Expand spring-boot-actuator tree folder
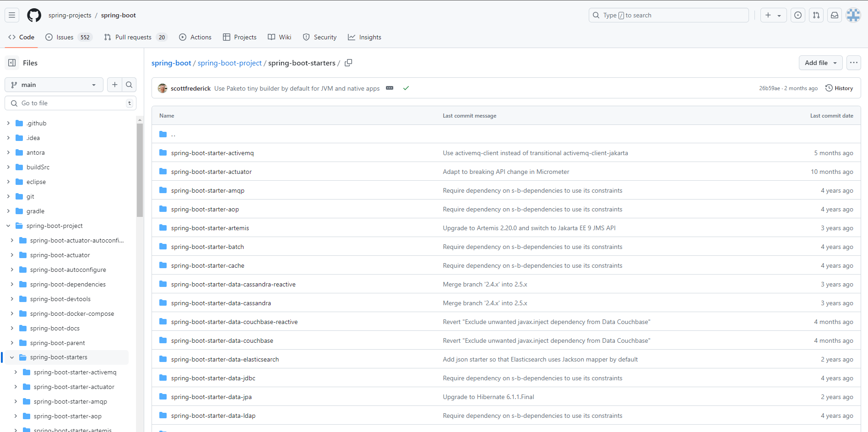868x432 pixels. (x=12, y=255)
